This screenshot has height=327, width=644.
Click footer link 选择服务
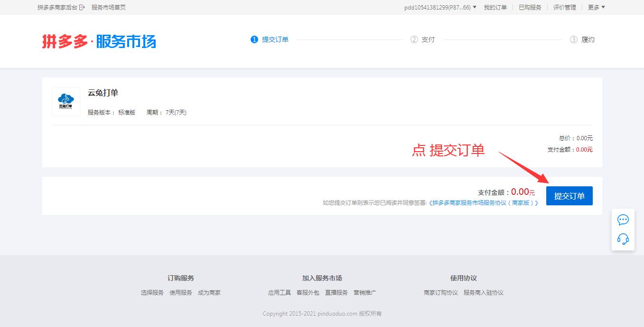[152, 293]
